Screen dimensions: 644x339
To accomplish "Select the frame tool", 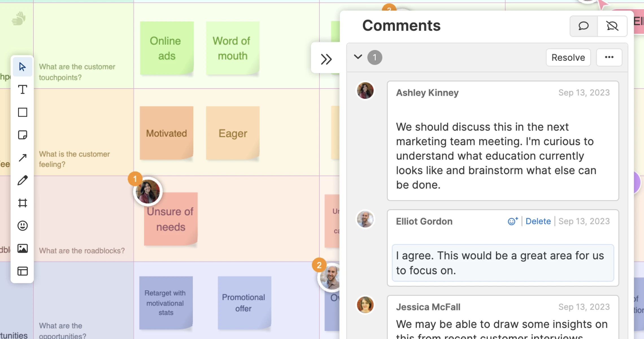I will (x=22, y=203).
